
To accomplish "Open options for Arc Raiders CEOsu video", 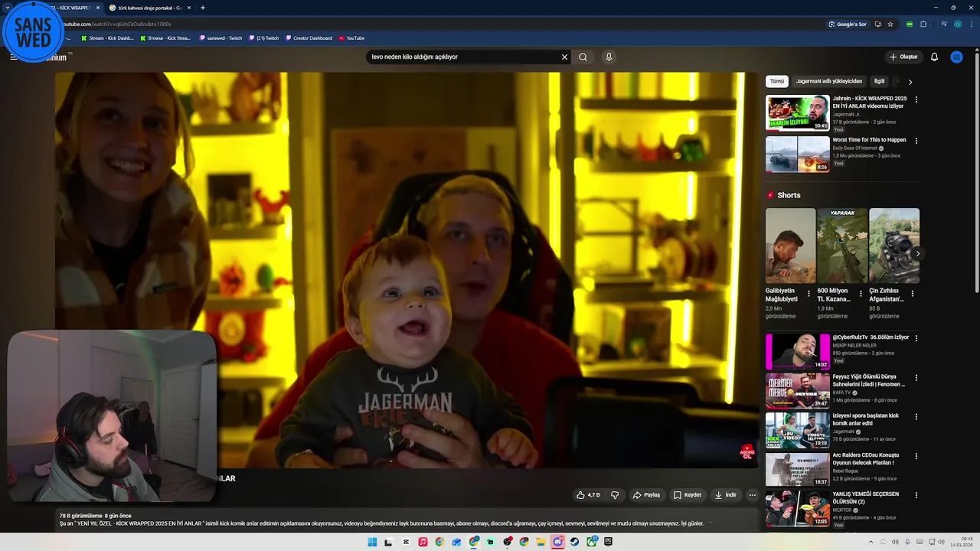I will pyautogui.click(x=916, y=457).
